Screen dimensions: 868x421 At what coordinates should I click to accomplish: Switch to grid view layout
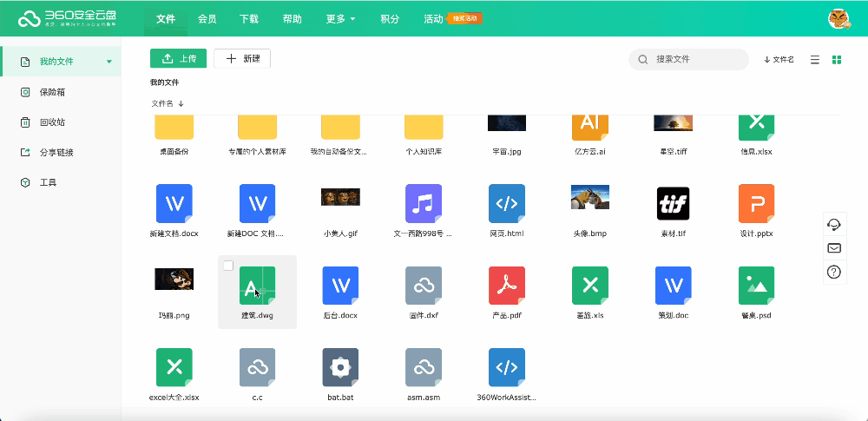[x=837, y=60]
